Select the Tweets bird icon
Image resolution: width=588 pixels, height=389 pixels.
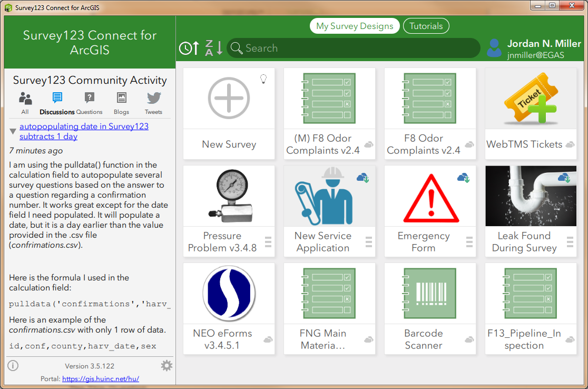tap(154, 98)
